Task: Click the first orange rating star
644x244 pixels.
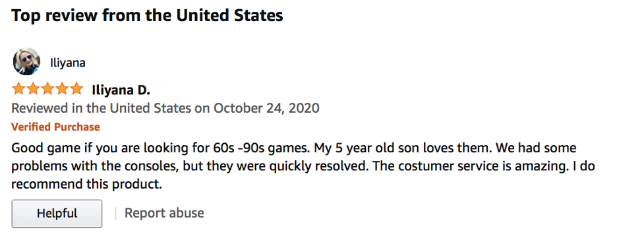Action: (18, 89)
